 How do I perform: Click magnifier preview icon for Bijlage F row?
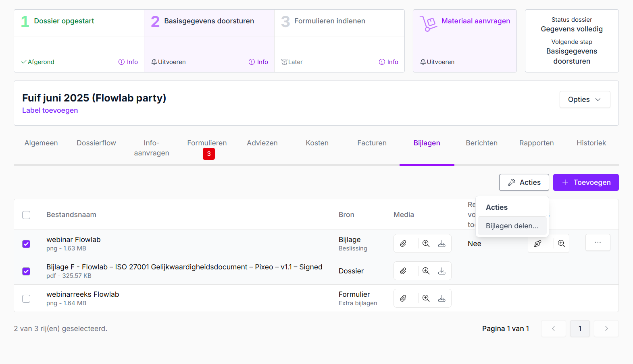[426, 271]
